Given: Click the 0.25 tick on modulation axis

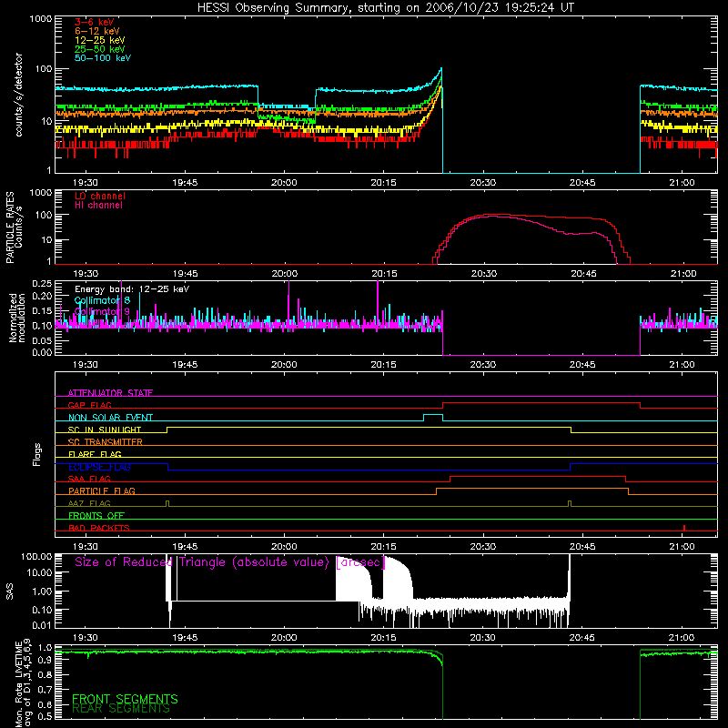Looking at the screenshot, I should [43, 284].
